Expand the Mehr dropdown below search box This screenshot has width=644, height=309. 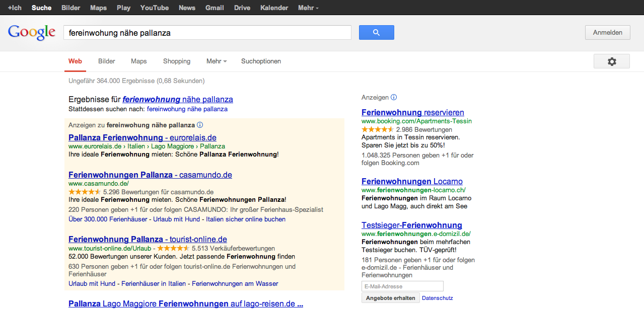coord(216,61)
